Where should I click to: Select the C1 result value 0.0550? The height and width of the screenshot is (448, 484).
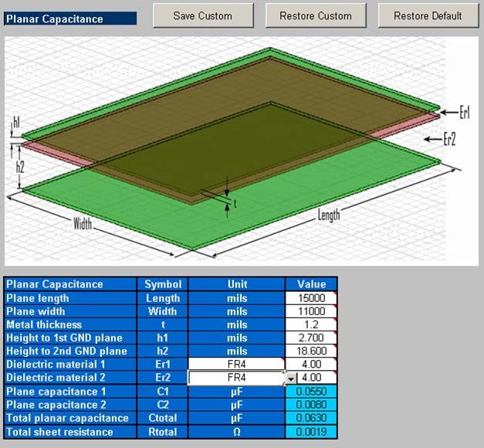click(311, 392)
